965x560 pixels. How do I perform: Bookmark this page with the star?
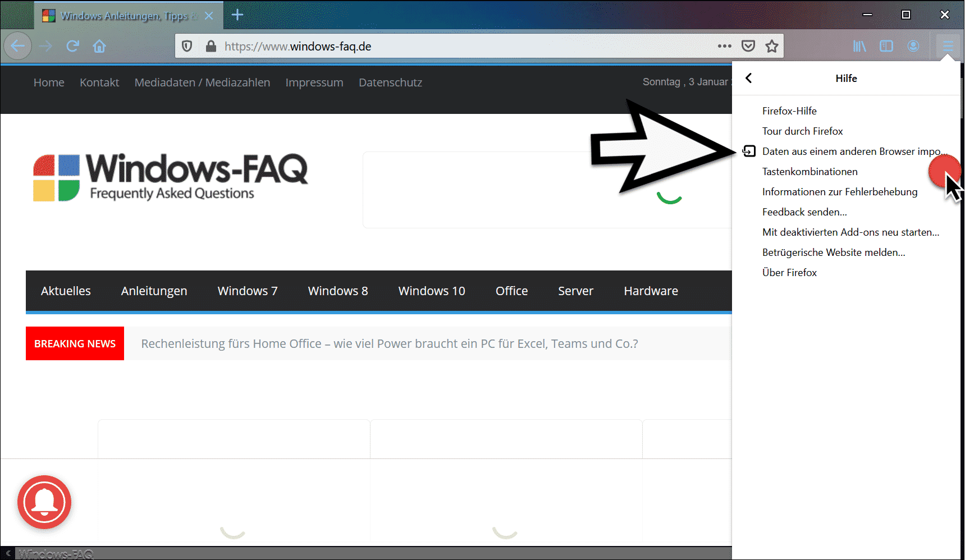pyautogui.click(x=772, y=46)
